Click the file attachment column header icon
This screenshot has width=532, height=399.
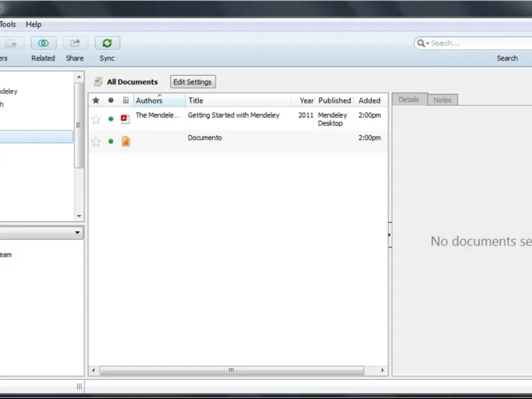click(x=126, y=100)
